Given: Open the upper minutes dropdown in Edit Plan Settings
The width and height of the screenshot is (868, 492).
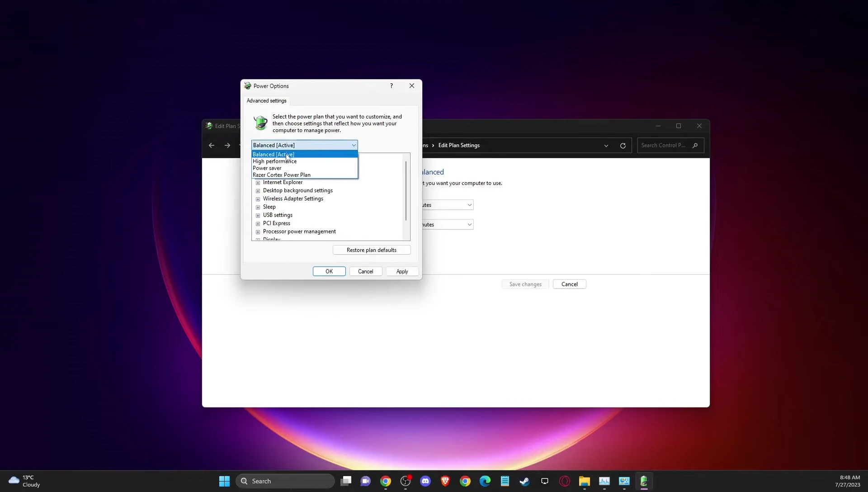Looking at the screenshot, I should [x=448, y=205].
